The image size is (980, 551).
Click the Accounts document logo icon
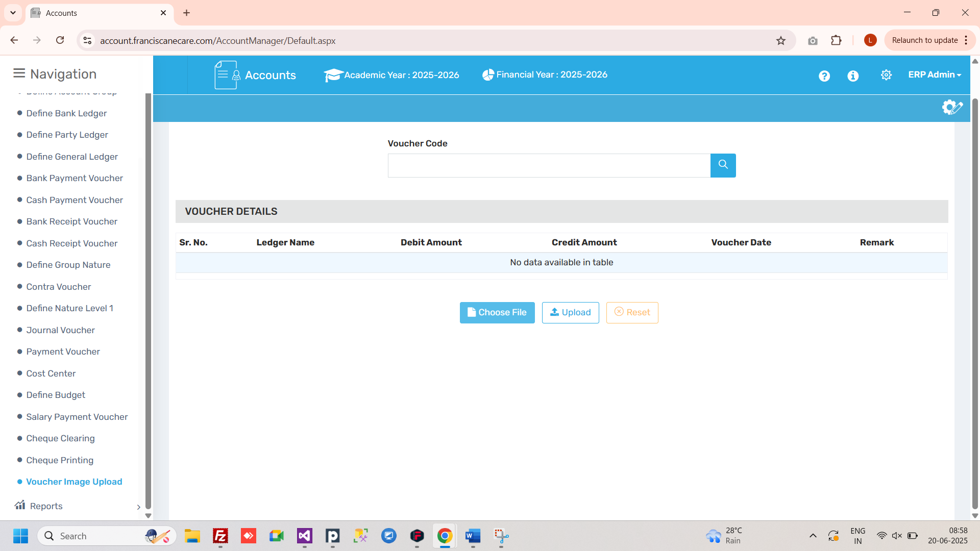pos(227,75)
